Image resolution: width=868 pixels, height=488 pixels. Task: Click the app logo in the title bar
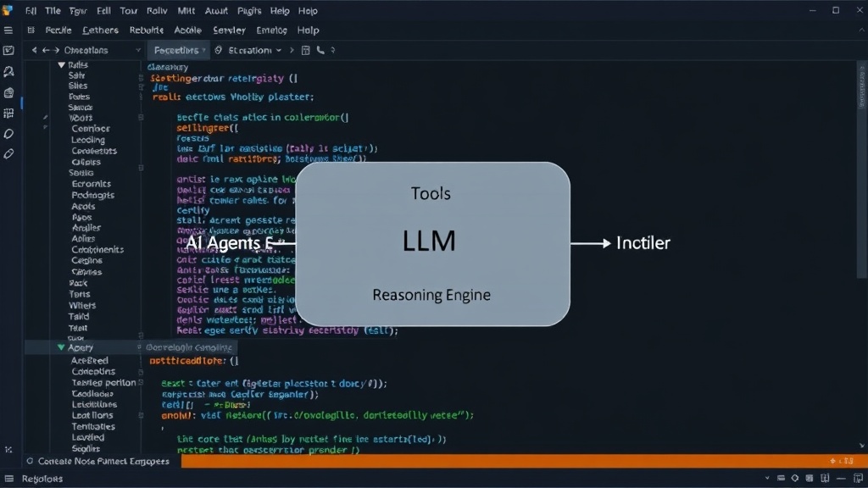7,10
